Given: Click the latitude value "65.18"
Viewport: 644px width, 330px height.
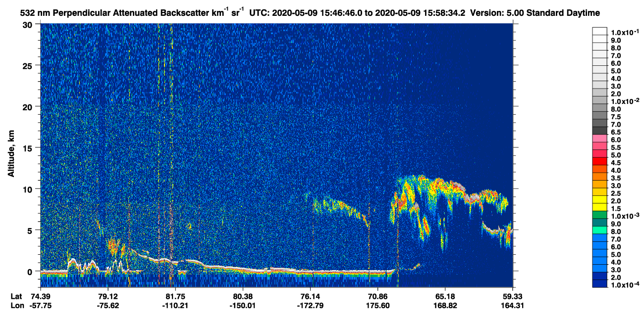Looking at the screenshot, I should pyautogui.click(x=445, y=296).
